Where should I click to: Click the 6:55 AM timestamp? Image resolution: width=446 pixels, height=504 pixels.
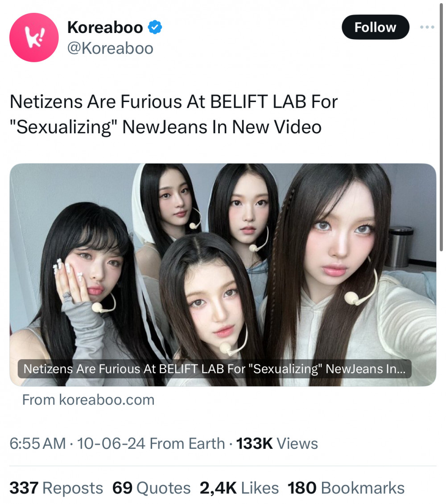[37, 443]
